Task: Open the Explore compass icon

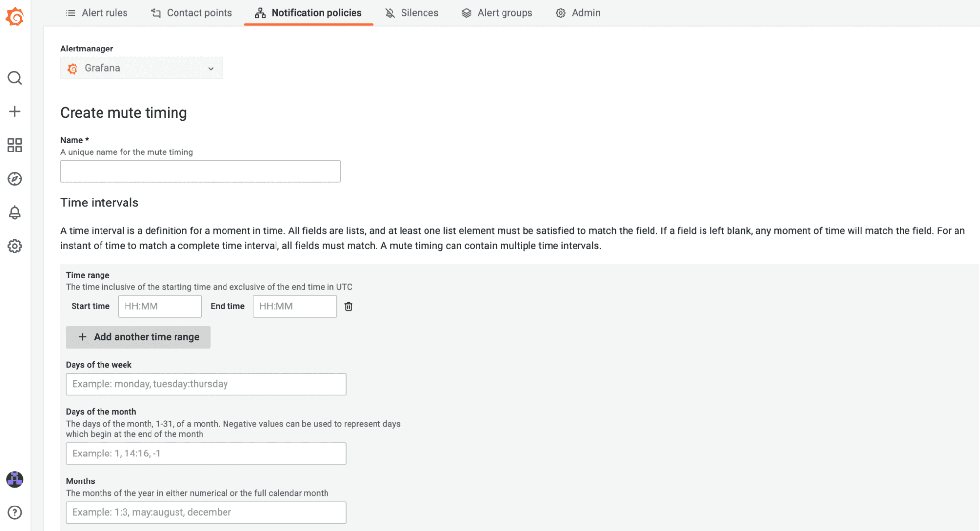Action: (15, 179)
